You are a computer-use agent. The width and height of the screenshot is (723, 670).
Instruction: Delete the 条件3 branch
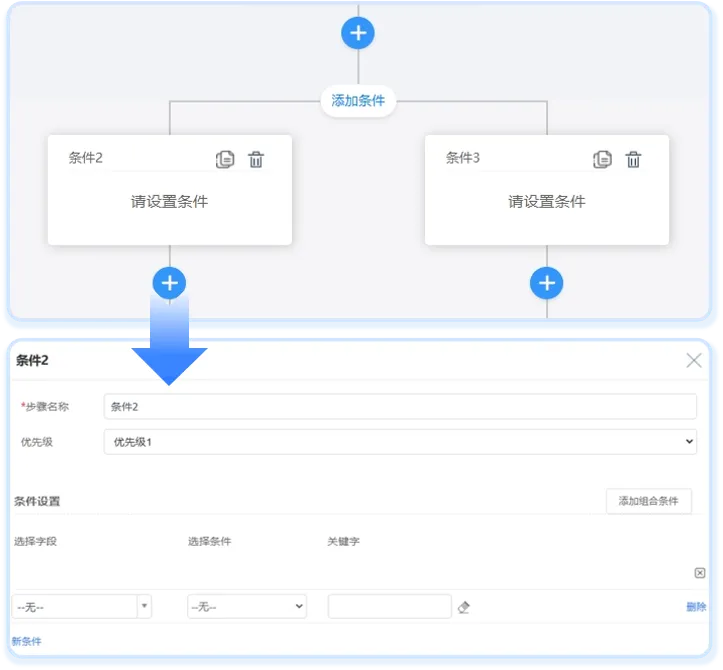[x=633, y=159]
